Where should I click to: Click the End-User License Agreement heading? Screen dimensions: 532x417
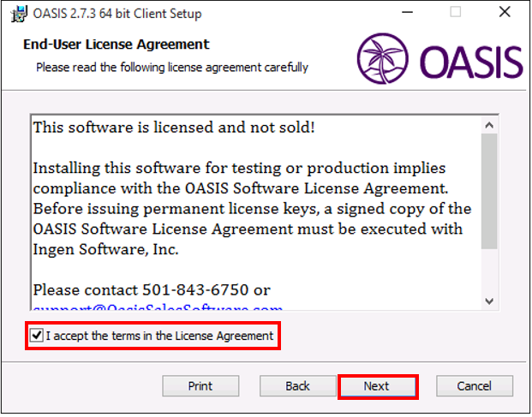(x=117, y=45)
